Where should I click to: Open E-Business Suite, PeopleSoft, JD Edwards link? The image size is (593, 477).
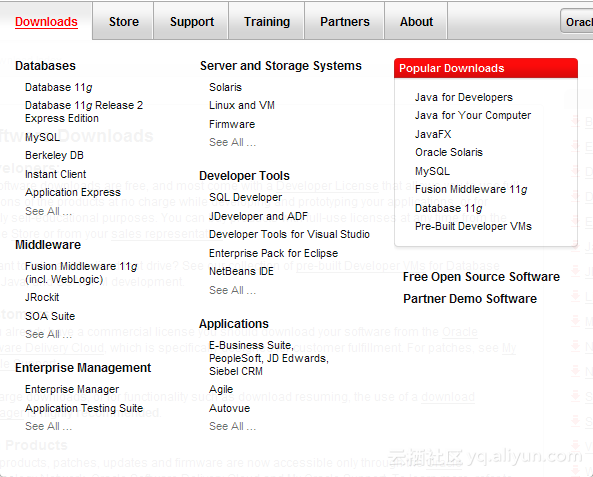[x=269, y=358]
